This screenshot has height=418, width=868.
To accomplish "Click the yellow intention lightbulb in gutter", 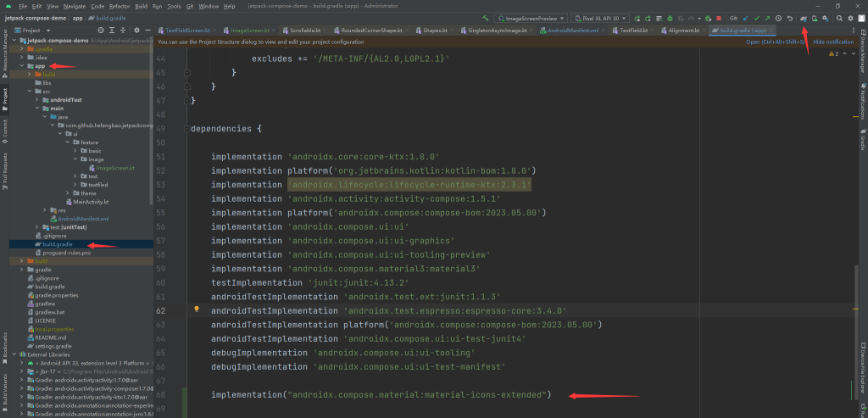I will pyautogui.click(x=197, y=310).
